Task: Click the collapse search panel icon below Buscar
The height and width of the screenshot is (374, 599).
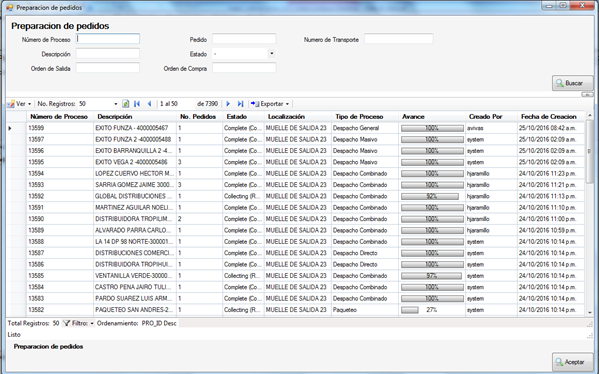Action: coord(587,94)
